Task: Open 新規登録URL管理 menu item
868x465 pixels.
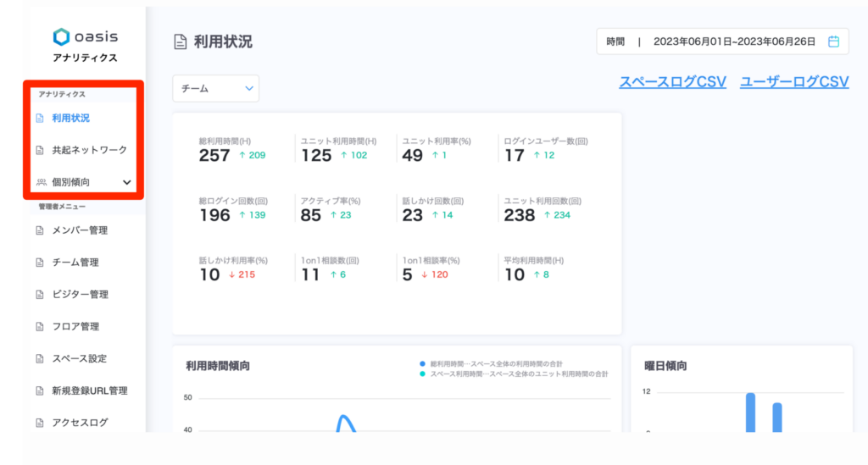Action: click(x=89, y=390)
